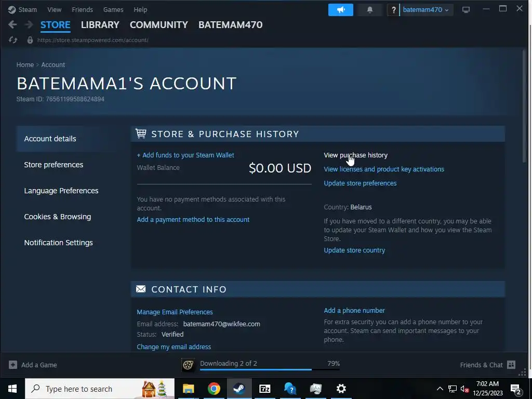The width and height of the screenshot is (532, 399).
Task: Click Change my email address link
Action: click(174, 347)
